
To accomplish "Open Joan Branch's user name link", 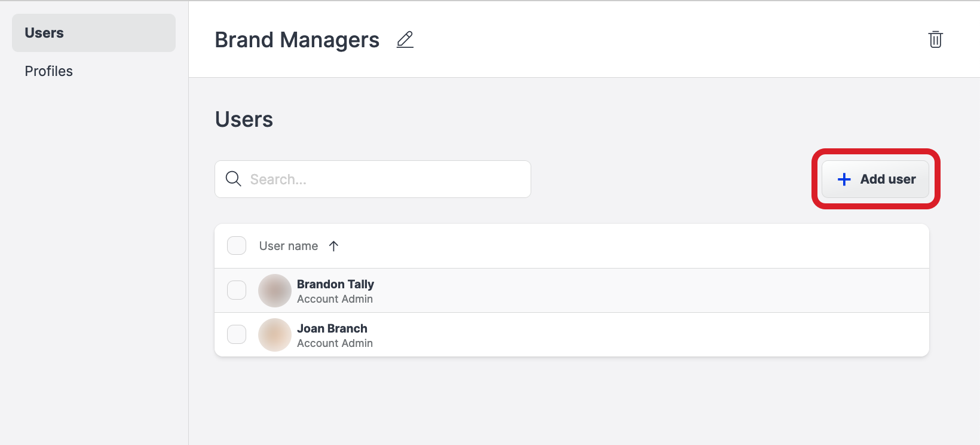I will 332,328.
